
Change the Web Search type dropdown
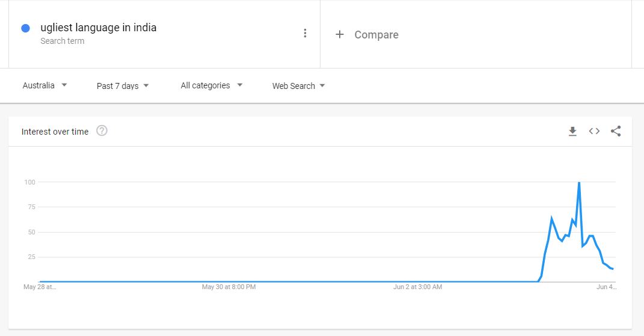point(299,86)
